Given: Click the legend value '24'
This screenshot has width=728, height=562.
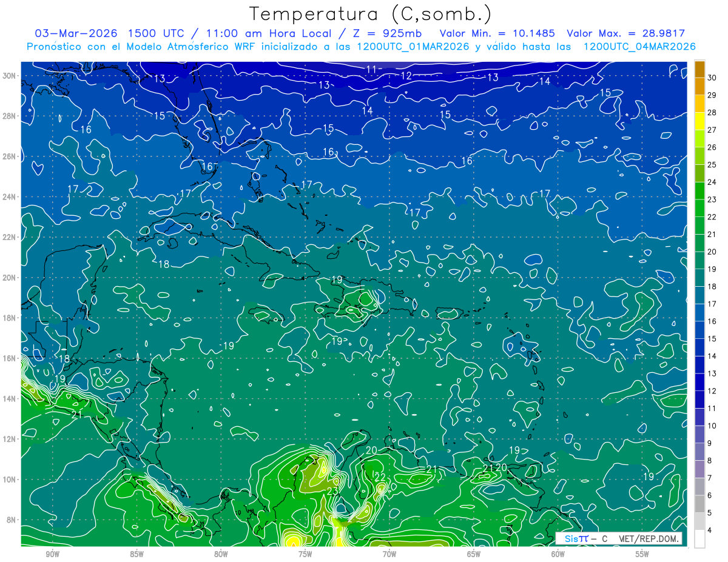Looking at the screenshot, I should coord(712,182).
